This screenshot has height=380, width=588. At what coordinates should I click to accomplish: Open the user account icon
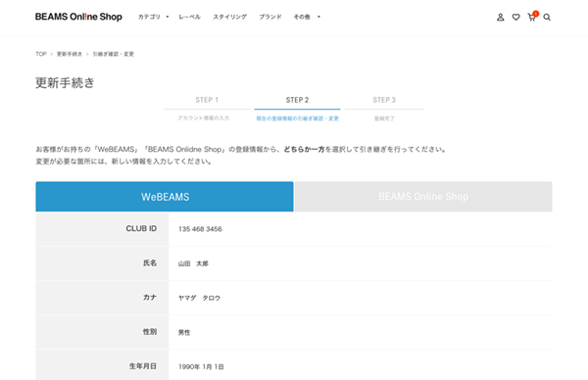[500, 18]
